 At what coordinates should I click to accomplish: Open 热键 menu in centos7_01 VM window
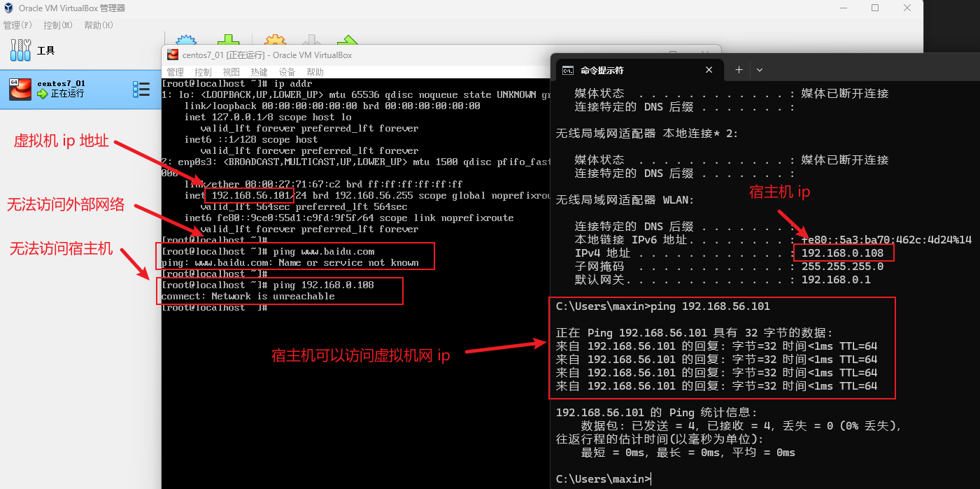[259, 72]
